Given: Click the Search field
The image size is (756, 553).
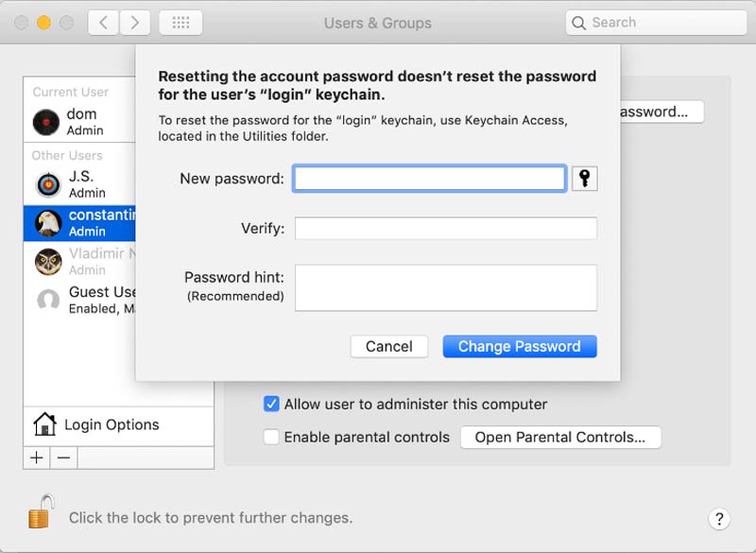Looking at the screenshot, I should (x=654, y=22).
